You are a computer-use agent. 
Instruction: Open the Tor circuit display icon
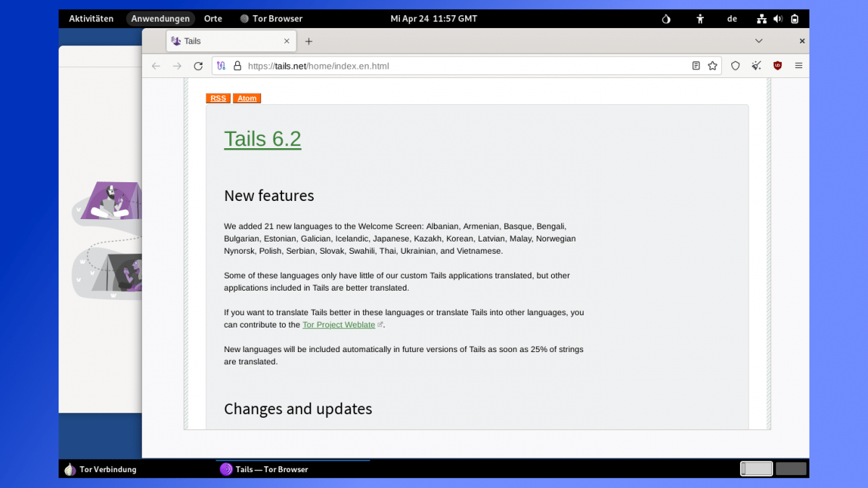pos(221,66)
